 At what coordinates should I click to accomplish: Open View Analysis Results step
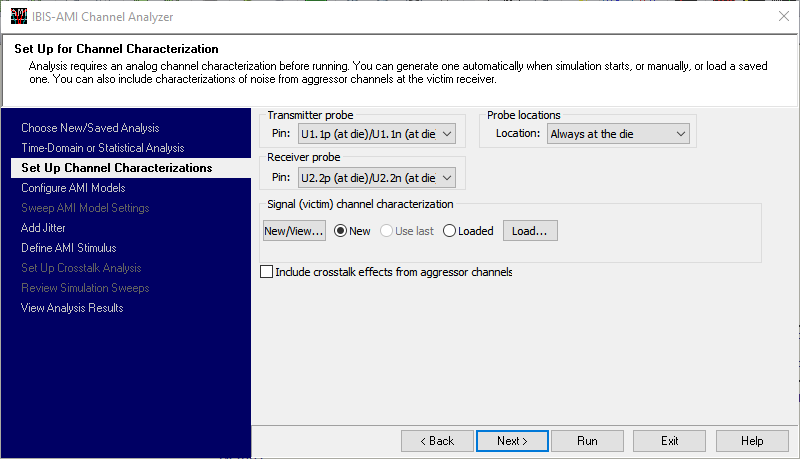(x=72, y=308)
